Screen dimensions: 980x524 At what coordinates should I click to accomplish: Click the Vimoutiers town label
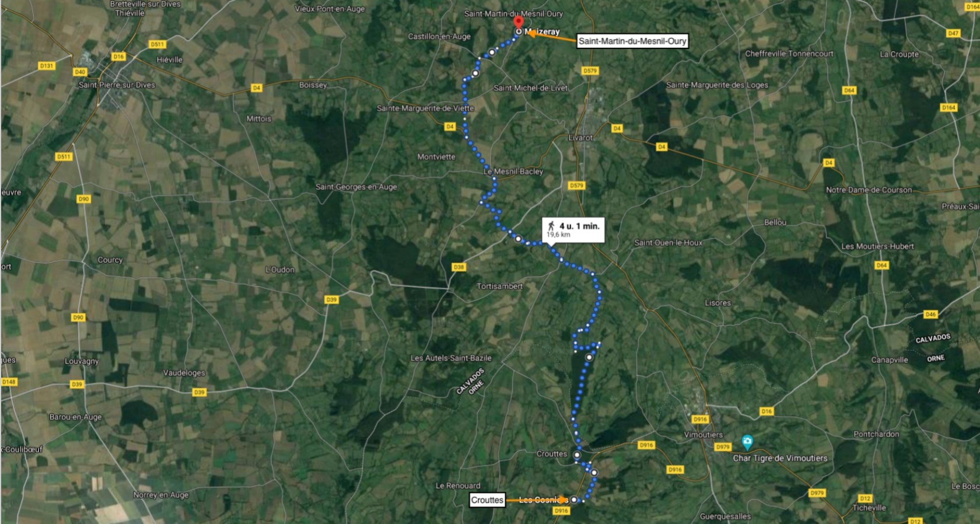click(x=703, y=435)
